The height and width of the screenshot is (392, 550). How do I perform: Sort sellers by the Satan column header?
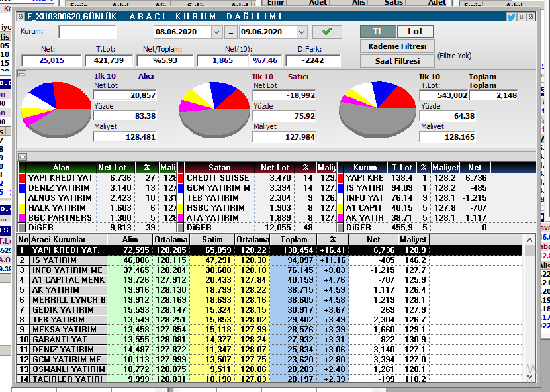tap(220, 168)
